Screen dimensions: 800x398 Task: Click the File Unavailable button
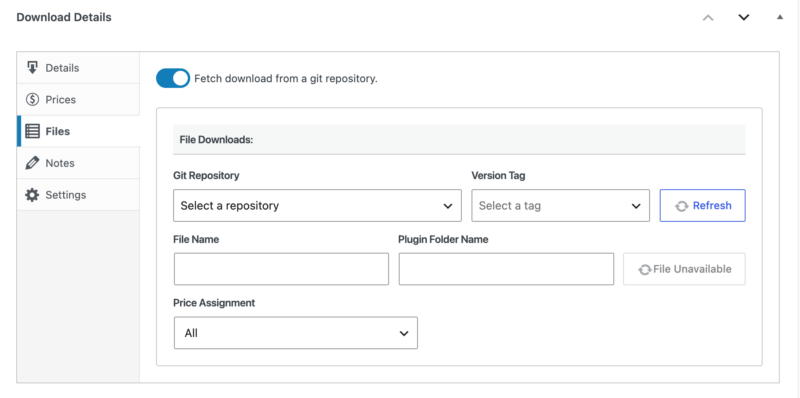coord(684,269)
